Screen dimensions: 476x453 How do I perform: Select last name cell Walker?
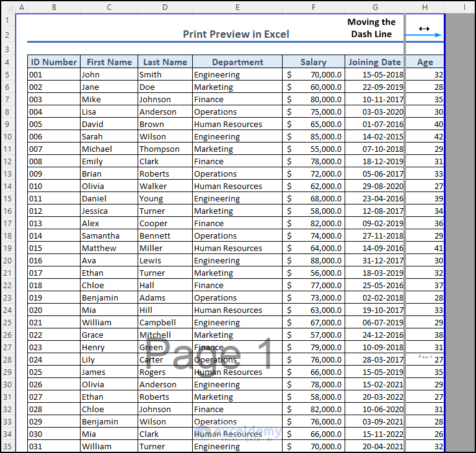tap(165, 187)
